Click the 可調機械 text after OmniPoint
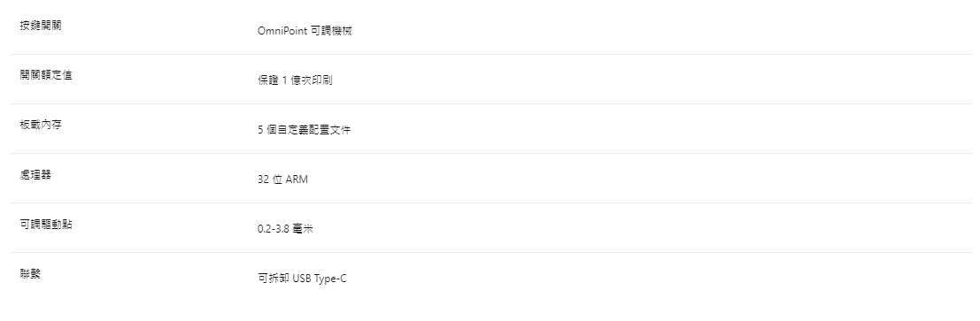The image size is (980, 321). coord(331,31)
